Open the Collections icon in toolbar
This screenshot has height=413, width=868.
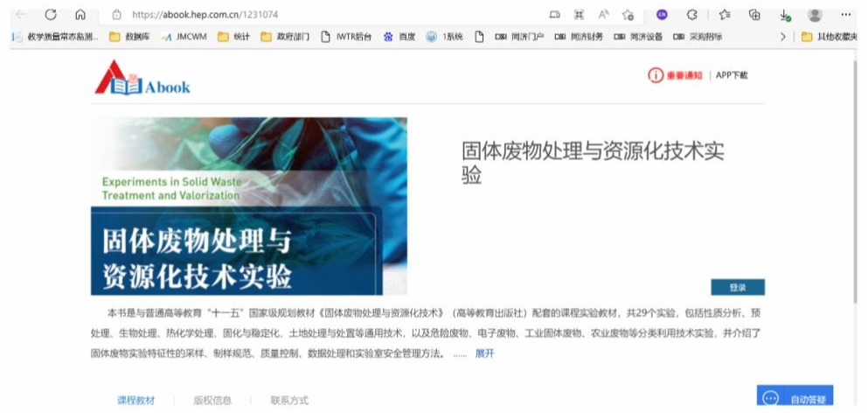tap(753, 15)
